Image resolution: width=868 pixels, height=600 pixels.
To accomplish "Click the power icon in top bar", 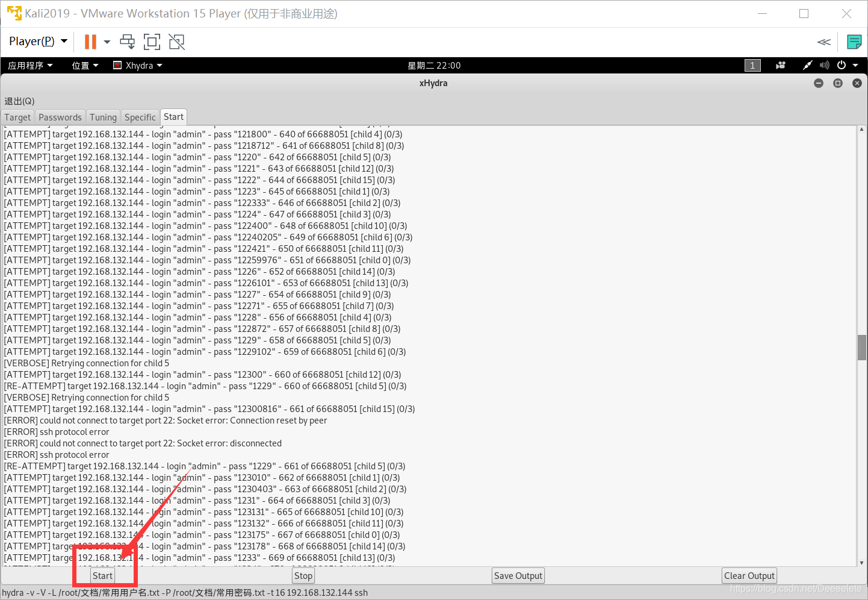I will (842, 65).
